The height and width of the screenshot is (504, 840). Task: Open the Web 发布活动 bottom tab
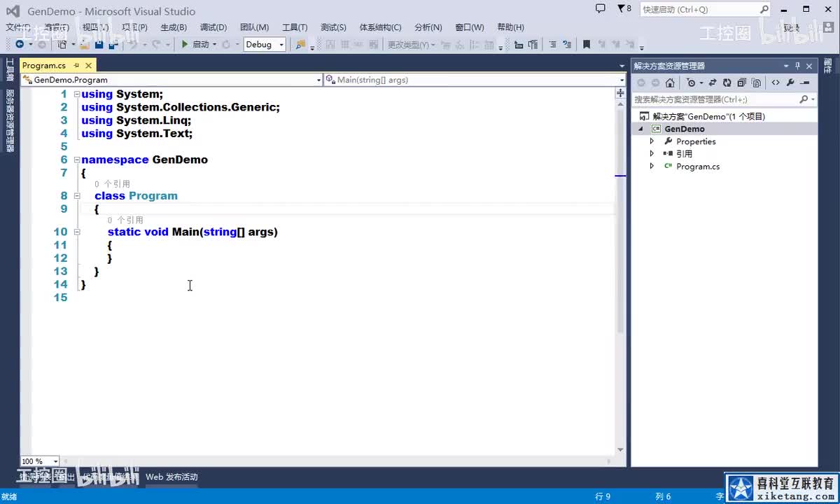171,477
